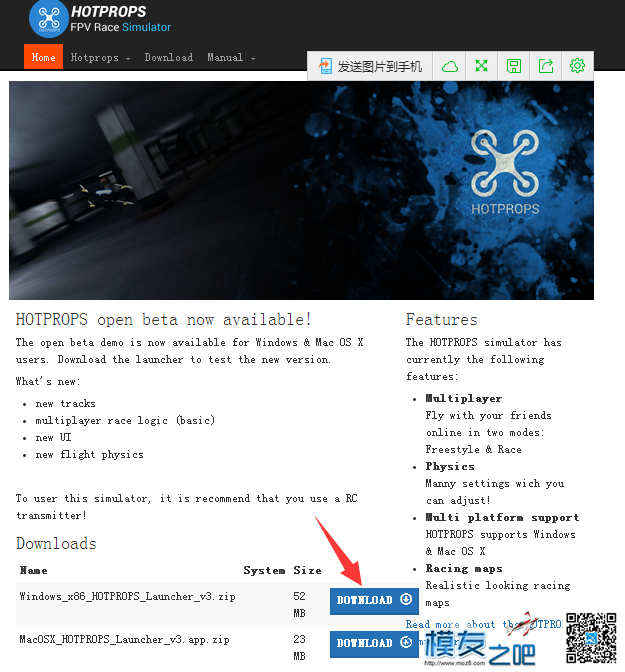Click the share export icon
The image size is (625, 672).
pyautogui.click(x=546, y=66)
